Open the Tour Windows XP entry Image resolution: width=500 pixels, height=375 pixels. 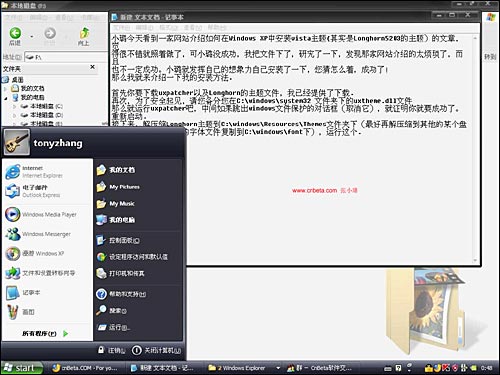click(35, 254)
